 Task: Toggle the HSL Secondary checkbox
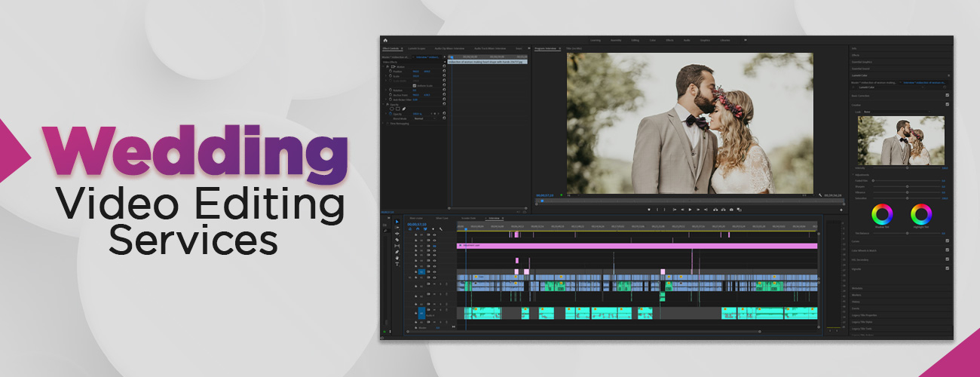[948, 259]
